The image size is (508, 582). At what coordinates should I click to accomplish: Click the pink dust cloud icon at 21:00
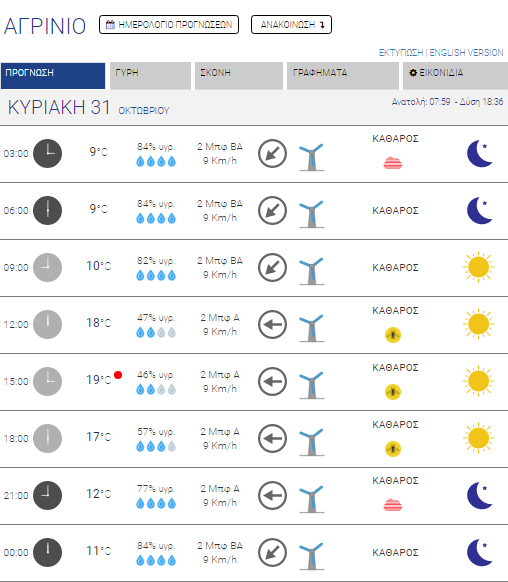(393, 505)
